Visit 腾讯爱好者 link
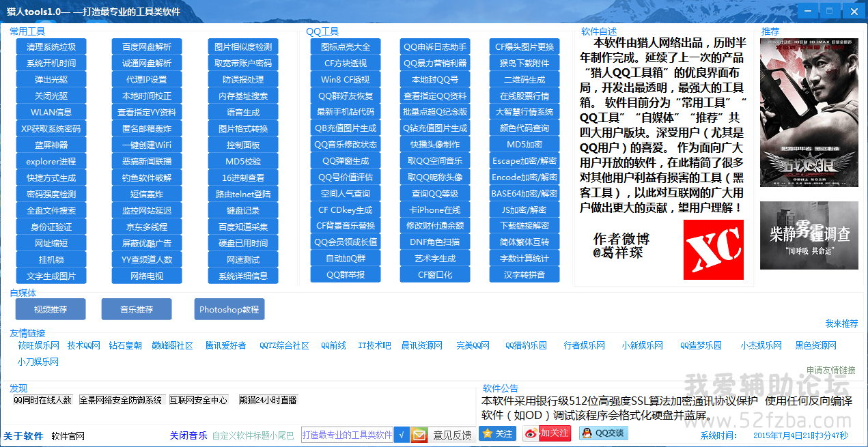This screenshot has width=868, height=447. [226, 345]
